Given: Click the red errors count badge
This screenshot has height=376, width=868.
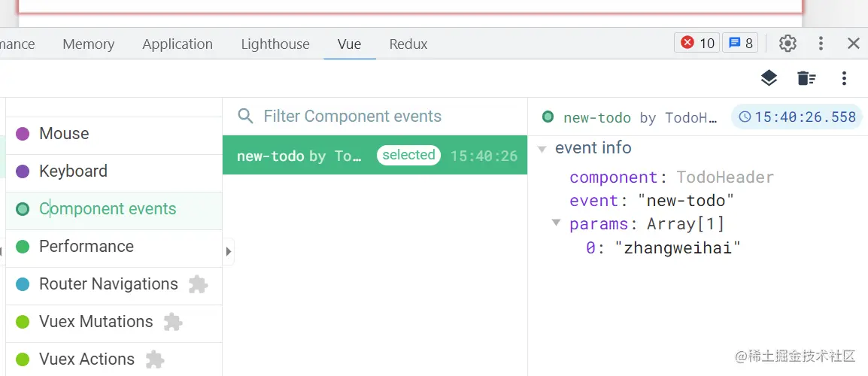Looking at the screenshot, I should 697,44.
